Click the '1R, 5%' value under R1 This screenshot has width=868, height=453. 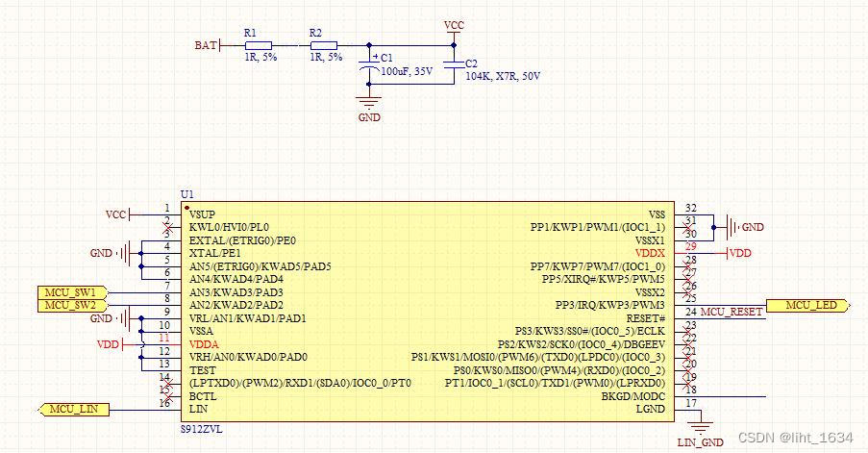coord(260,57)
